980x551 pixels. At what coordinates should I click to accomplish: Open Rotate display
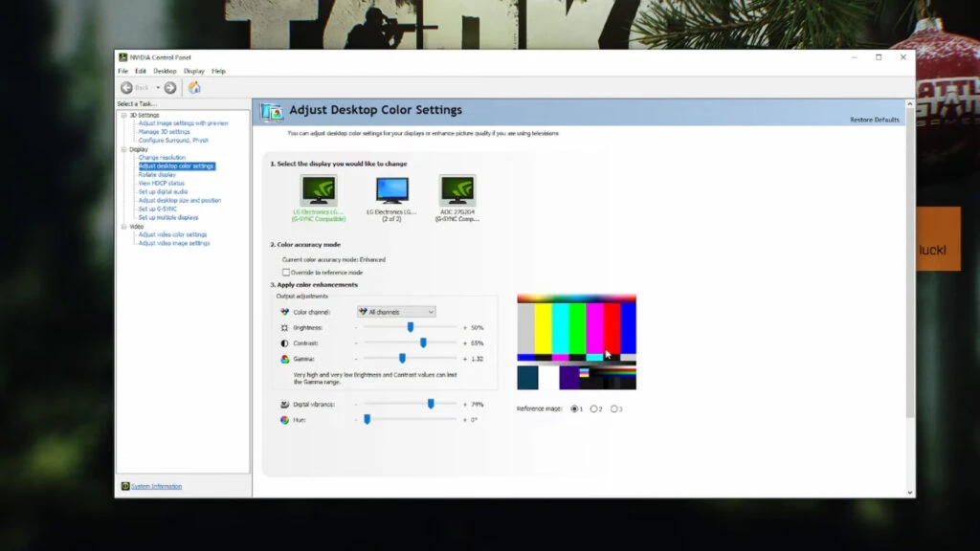(x=157, y=175)
